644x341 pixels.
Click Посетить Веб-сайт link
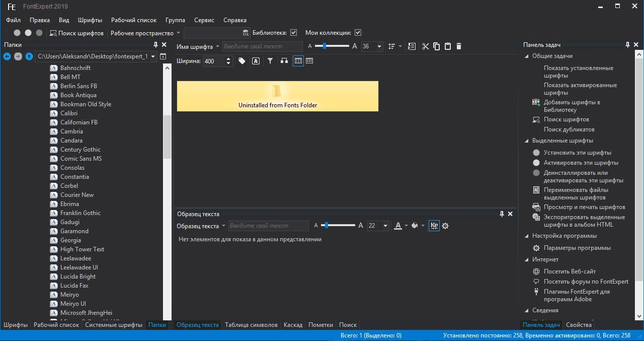[570, 271]
